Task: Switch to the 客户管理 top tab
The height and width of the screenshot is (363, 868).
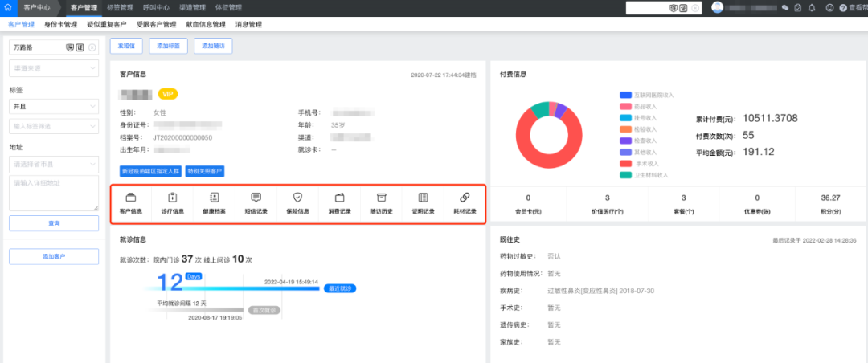Action: (x=84, y=8)
